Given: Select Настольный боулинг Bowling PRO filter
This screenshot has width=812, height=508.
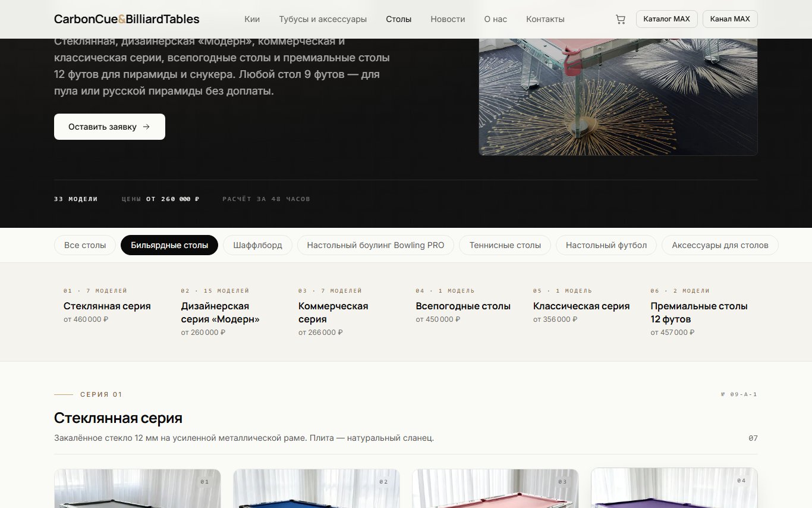Looking at the screenshot, I should pyautogui.click(x=376, y=245).
